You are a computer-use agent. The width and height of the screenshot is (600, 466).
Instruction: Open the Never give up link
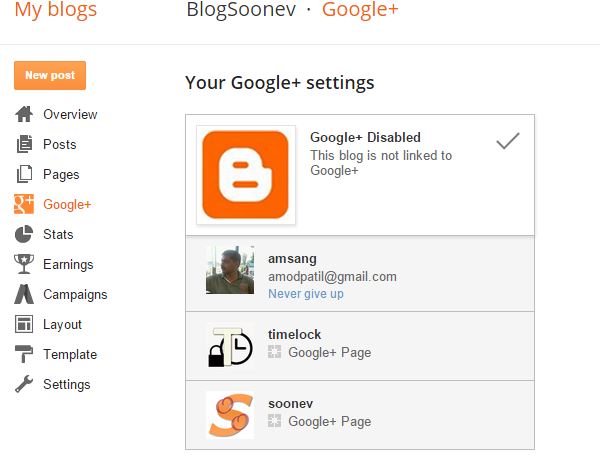point(306,294)
